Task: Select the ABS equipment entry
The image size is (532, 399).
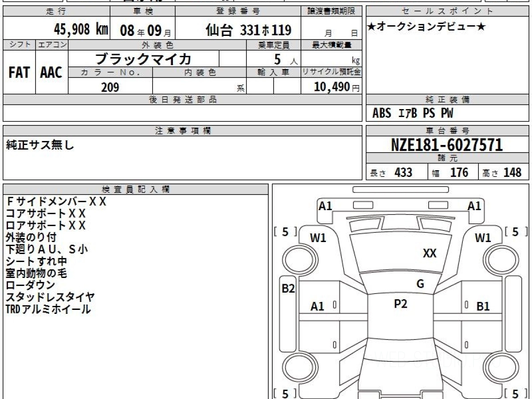Action: (x=382, y=113)
